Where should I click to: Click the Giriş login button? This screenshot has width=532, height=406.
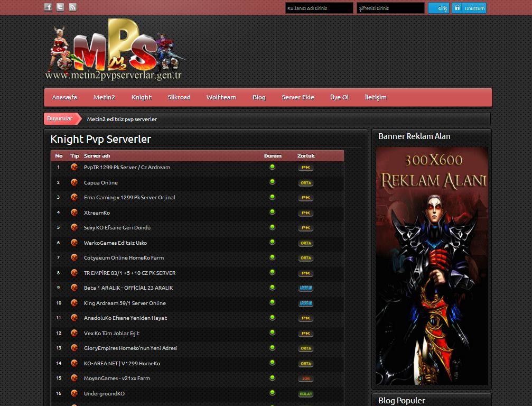point(438,8)
